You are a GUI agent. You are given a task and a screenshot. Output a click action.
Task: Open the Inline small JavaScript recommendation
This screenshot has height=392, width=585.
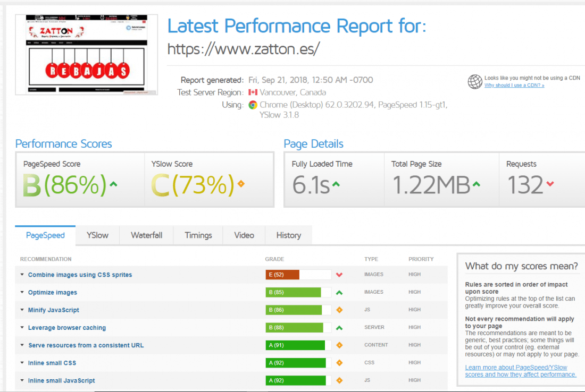coord(61,380)
